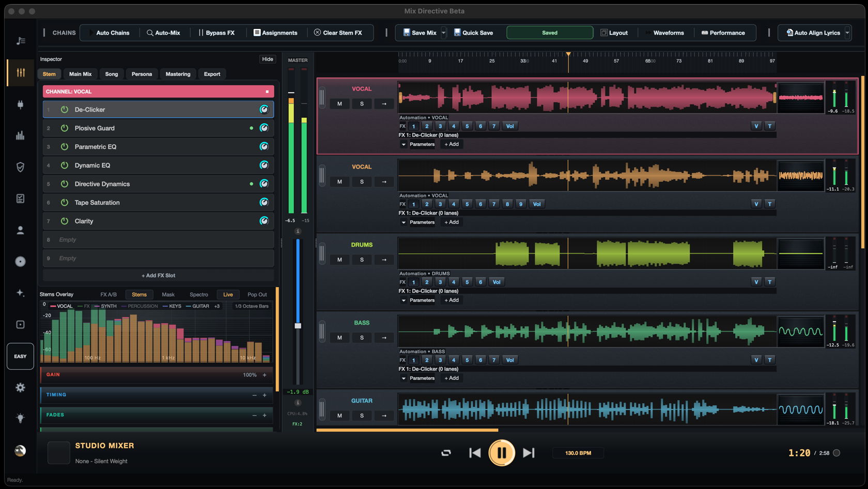Route the BASS track arrow button

pyautogui.click(x=384, y=338)
